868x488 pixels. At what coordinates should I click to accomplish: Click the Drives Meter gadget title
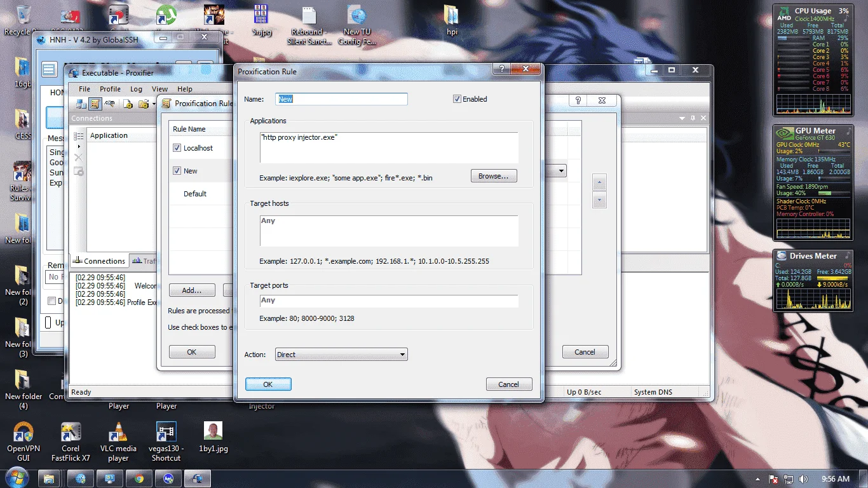813,256
